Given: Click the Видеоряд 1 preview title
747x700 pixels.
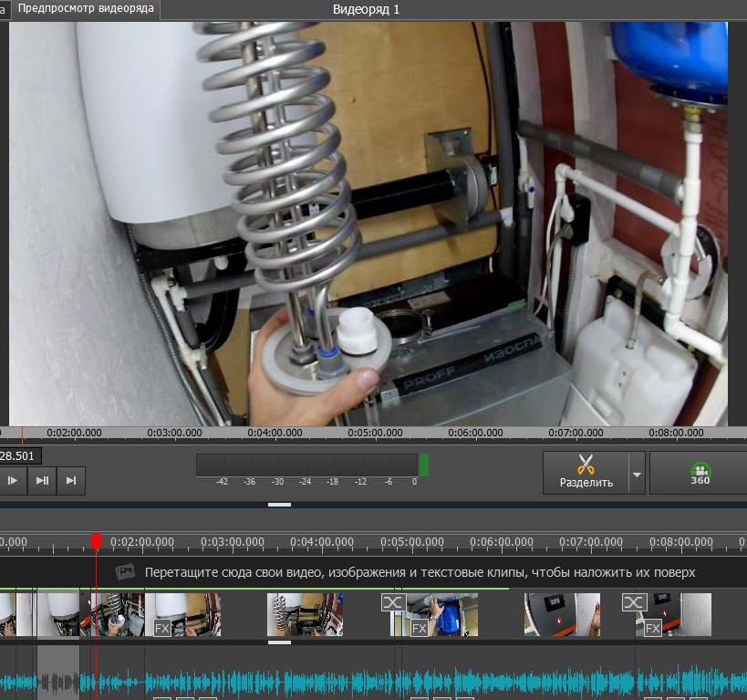Looking at the screenshot, I should tap(367, 9).
